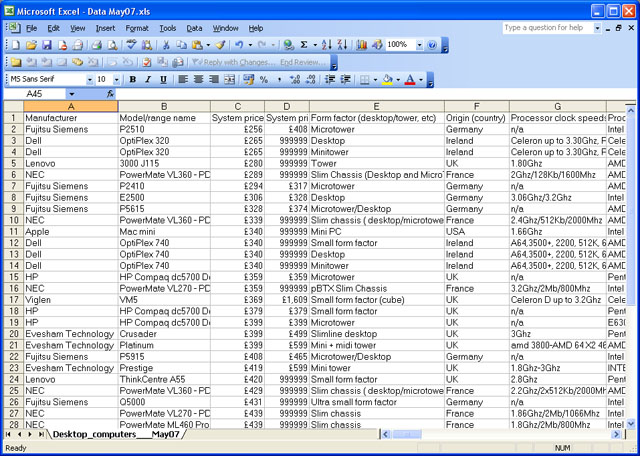Run the Spelling check
640x456 pixels.
[131, 45]
